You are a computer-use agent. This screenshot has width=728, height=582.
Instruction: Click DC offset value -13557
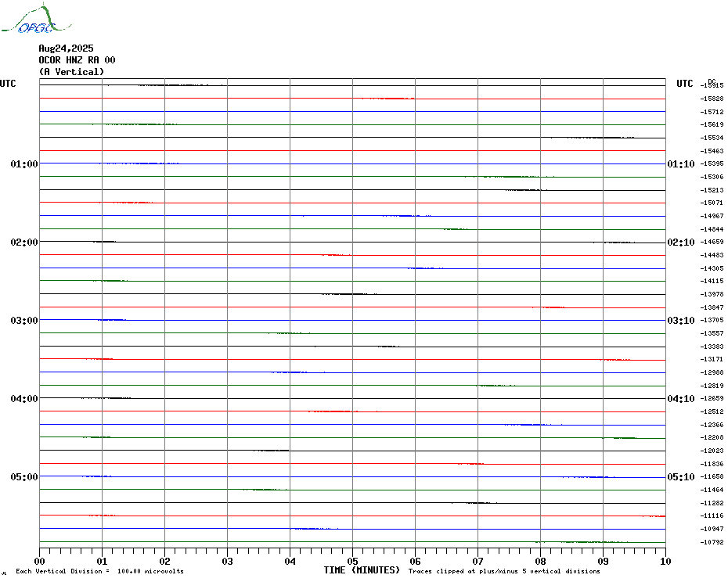[x=712, y=334]
